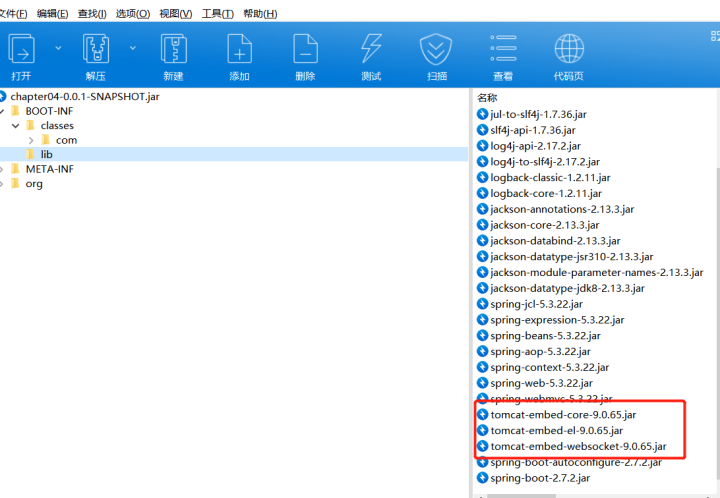The image size is (720, 498).
Task: Click the 测试 (Test) lightning icon
Action: [x=371, y=48]
